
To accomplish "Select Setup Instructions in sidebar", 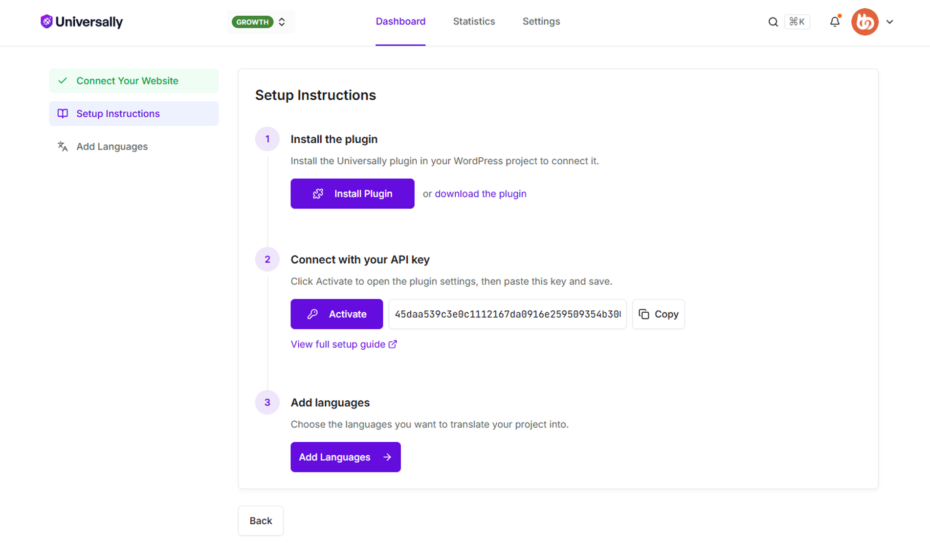I will coord(133,114).
